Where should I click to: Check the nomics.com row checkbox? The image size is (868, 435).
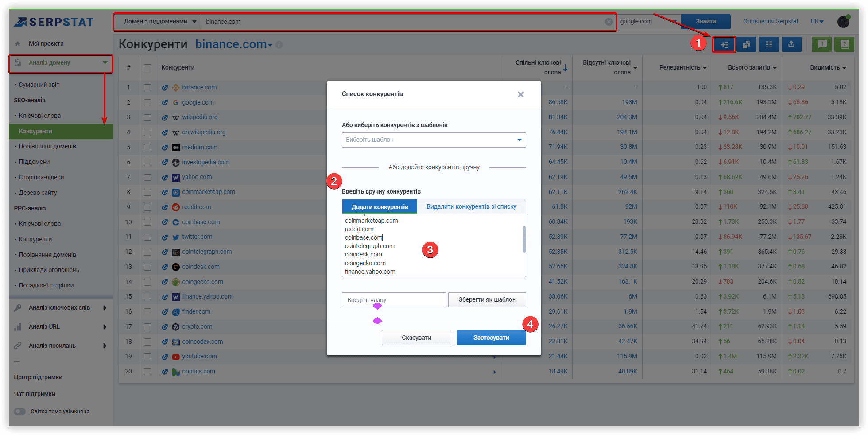point(147,372)
